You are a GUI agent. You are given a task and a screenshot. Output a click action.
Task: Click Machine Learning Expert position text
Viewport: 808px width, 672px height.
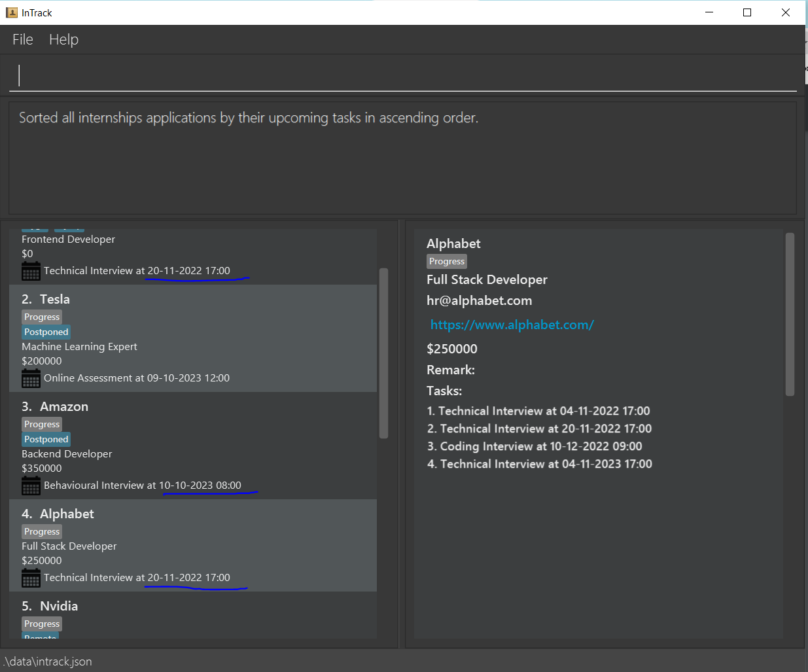(x=79, y=347)
